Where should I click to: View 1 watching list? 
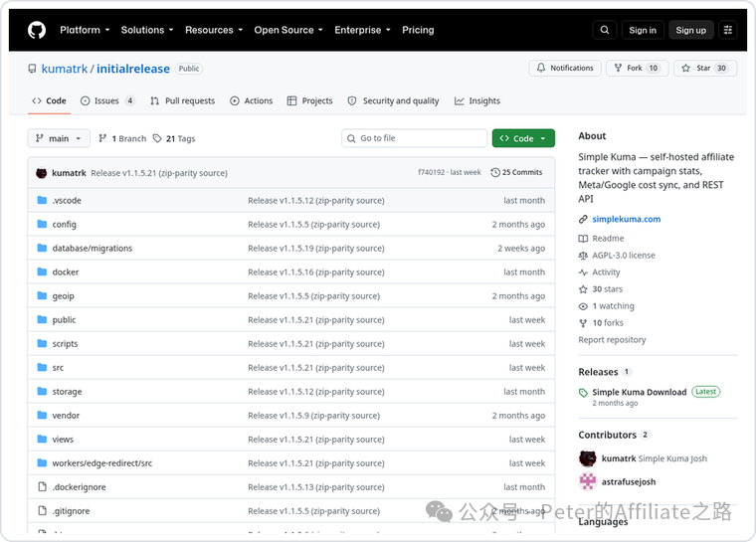(607, 305)
